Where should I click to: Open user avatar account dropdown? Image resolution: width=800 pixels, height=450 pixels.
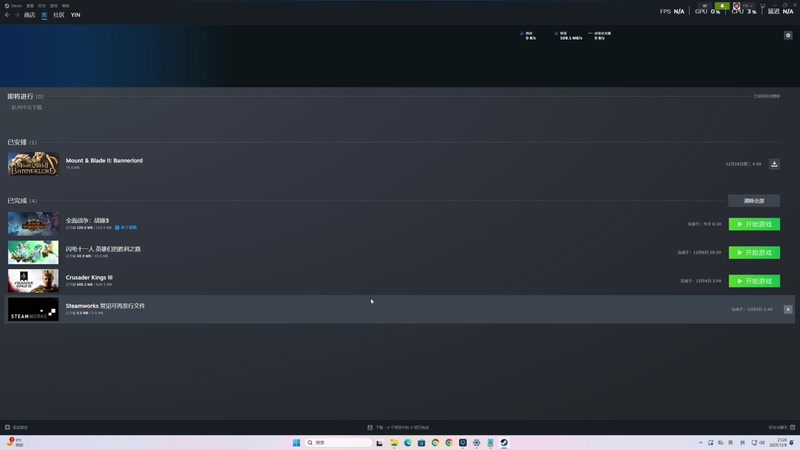coord(744,6)
